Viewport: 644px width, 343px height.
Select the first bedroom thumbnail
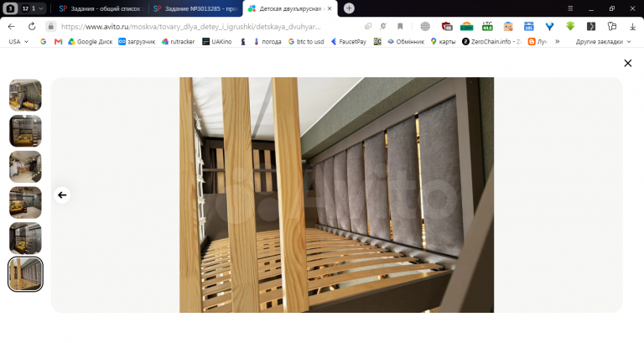[25, 95]
